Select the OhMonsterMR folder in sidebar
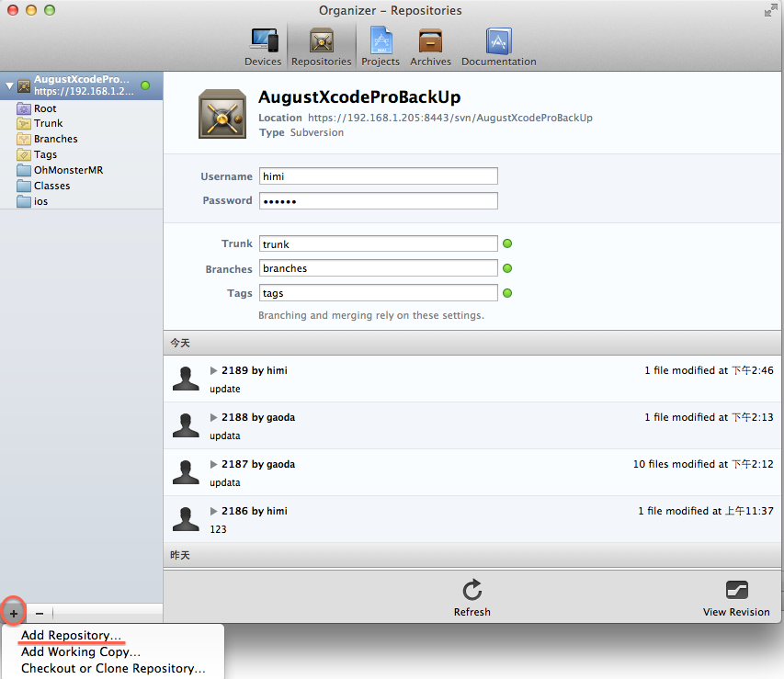This screenshot has height=679, width=784. click(x=68, y=170)
